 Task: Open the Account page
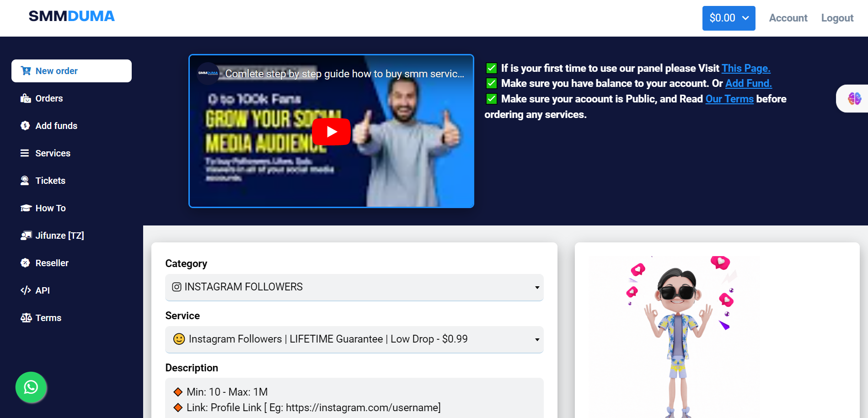(788, 18)
